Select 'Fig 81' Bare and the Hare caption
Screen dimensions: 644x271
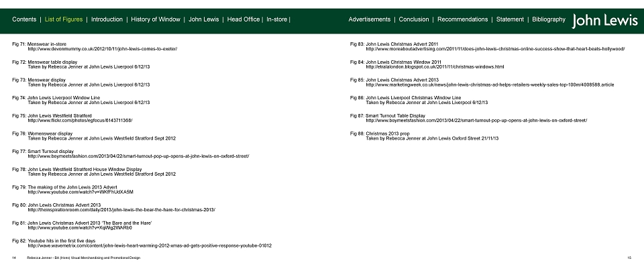tap(82, 223)
